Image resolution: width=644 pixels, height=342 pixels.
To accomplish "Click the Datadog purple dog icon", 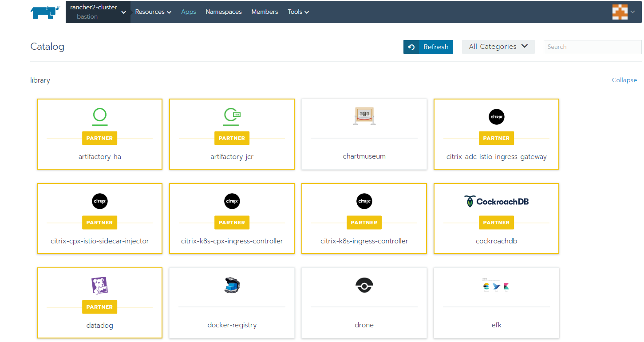I will coord(100,286).
